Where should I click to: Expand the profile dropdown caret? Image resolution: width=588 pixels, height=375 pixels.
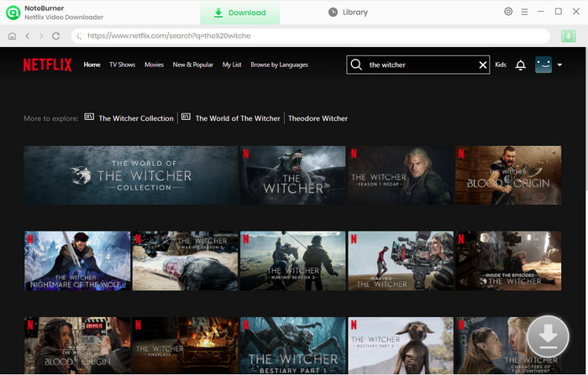point(559,65)
